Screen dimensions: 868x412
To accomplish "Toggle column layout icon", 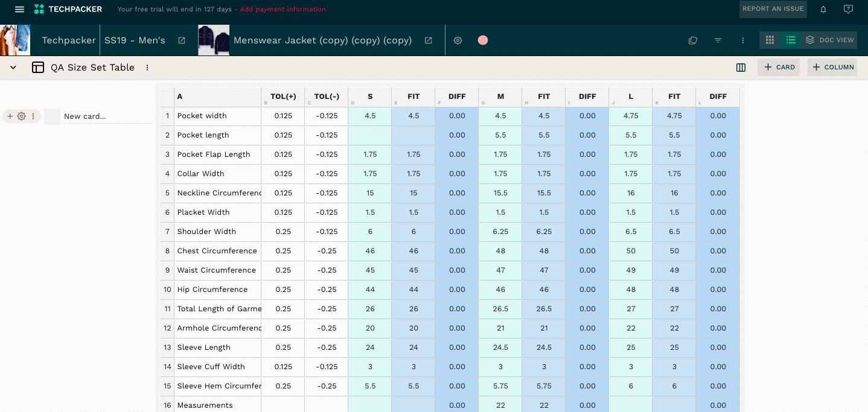I will coord(741,68).
